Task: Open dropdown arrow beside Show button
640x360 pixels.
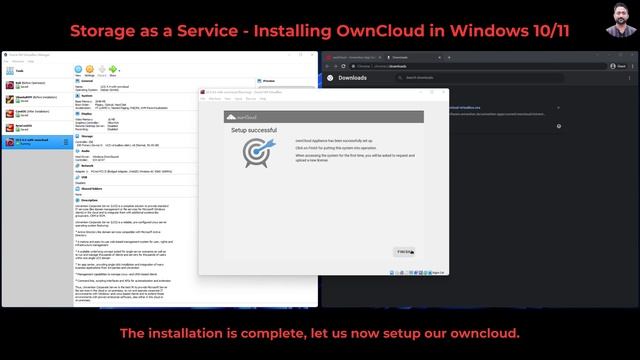Action: coord(119,71)
